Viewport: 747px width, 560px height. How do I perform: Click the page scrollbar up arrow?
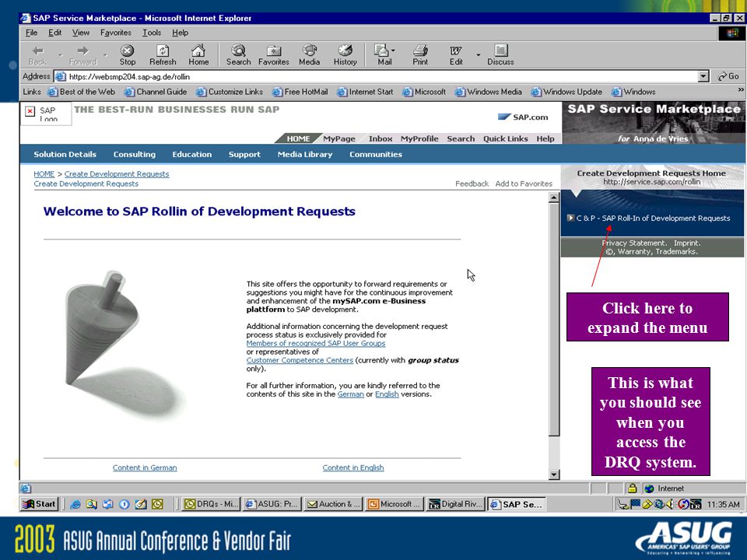click(x=553, y=198)
